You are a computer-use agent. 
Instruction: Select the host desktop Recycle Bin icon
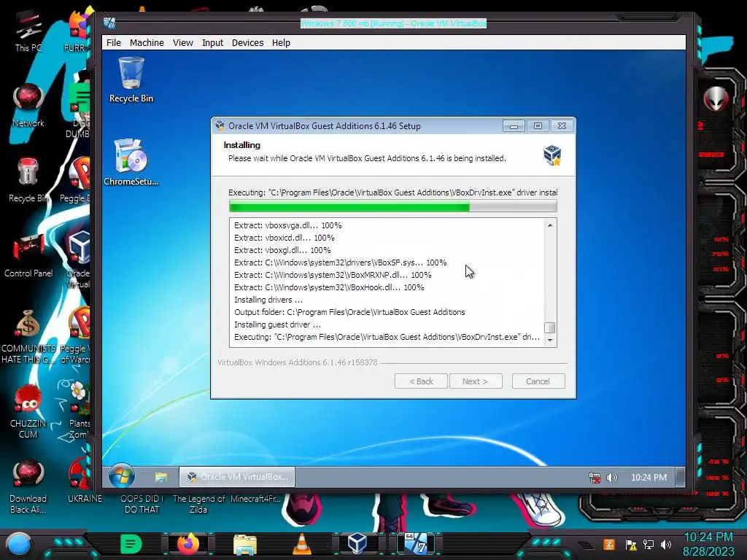point(28,181)
